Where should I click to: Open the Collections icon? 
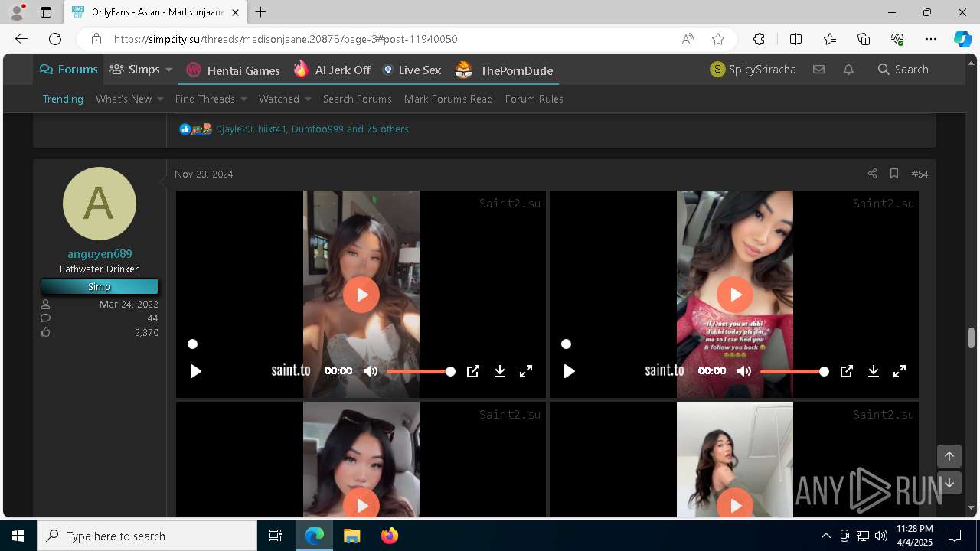(864, 39)
